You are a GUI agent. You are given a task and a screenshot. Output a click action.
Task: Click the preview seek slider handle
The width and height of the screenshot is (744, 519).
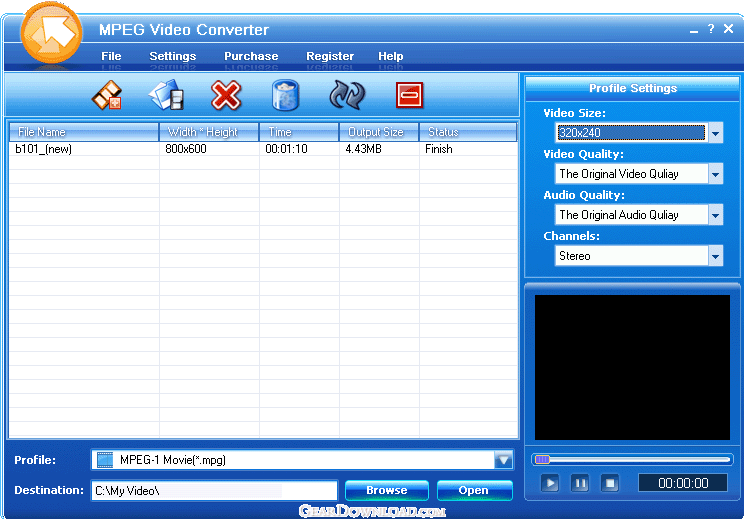click(x=542, y=459)
